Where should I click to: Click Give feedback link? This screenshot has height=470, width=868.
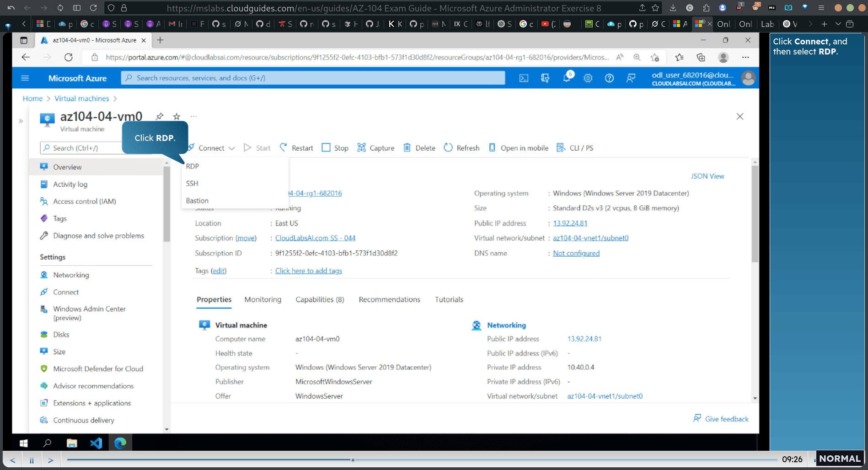pos(721,419)
